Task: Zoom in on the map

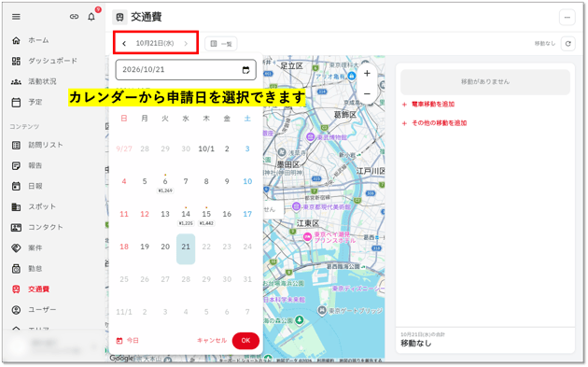Action: pos(367,74)
